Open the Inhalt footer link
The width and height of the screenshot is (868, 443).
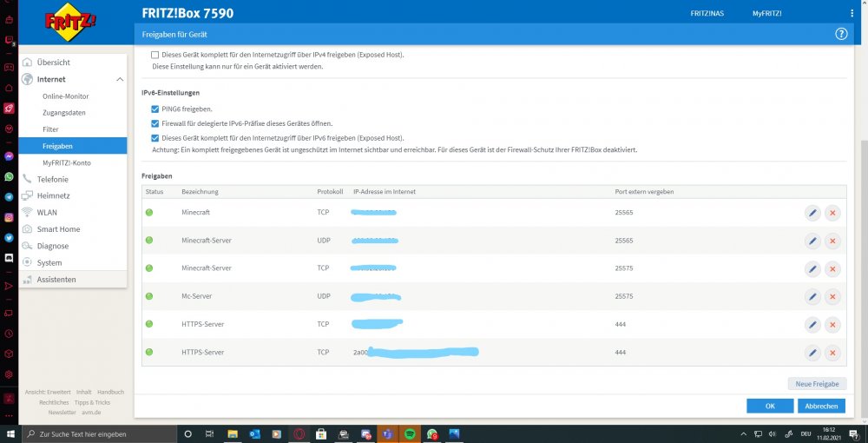pos(84,392)
